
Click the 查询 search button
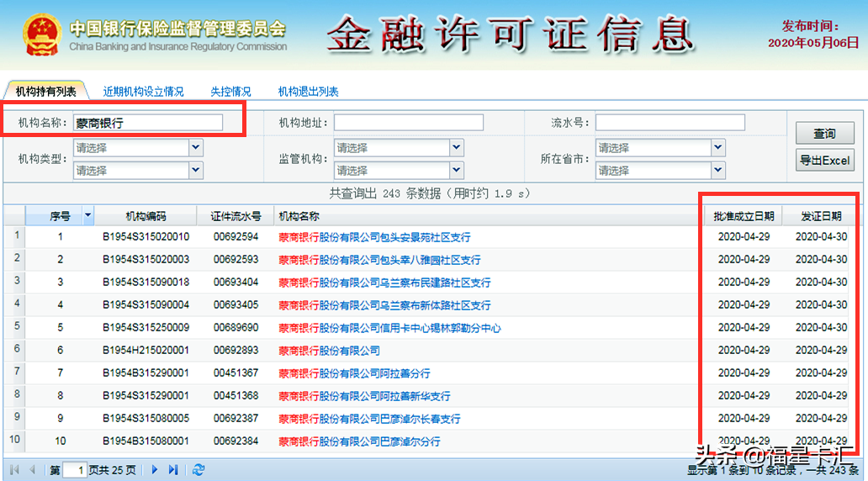824,134
